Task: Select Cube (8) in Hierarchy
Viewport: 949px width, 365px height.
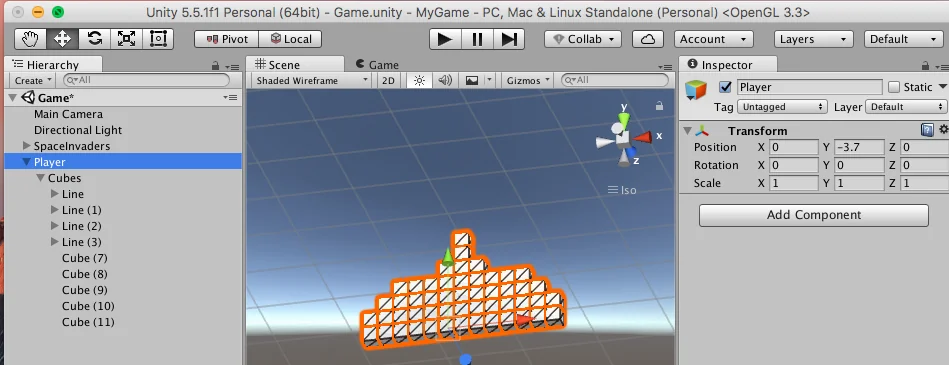Action: [x=85, y=274]
